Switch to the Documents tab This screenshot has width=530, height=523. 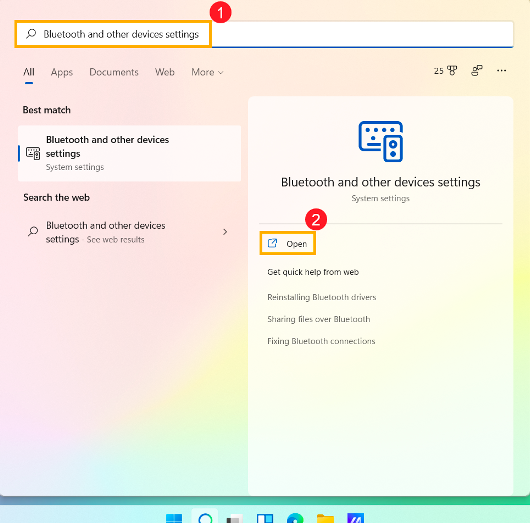[114, 72]
